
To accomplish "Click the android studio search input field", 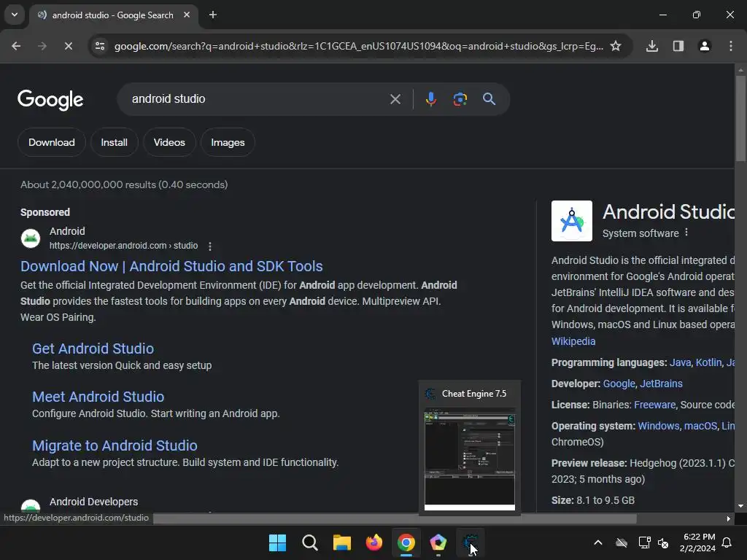I will pos(258,99).
